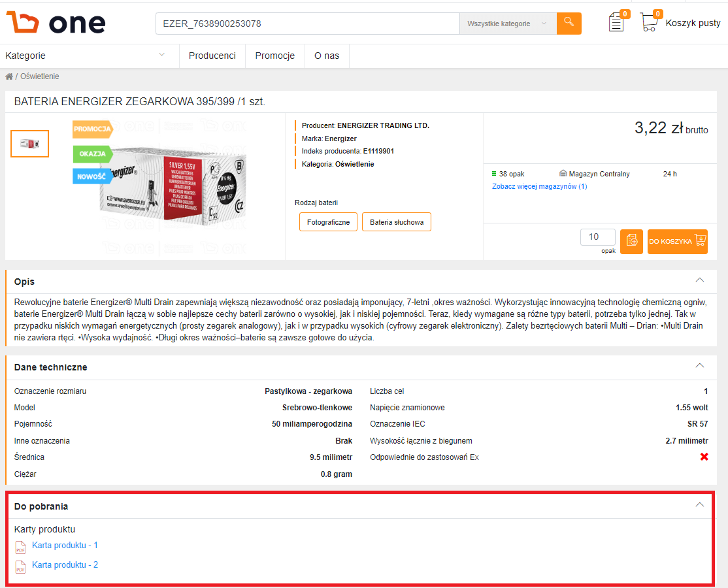Select the Fotograficzne battery type option

click(x=328, y=222)
